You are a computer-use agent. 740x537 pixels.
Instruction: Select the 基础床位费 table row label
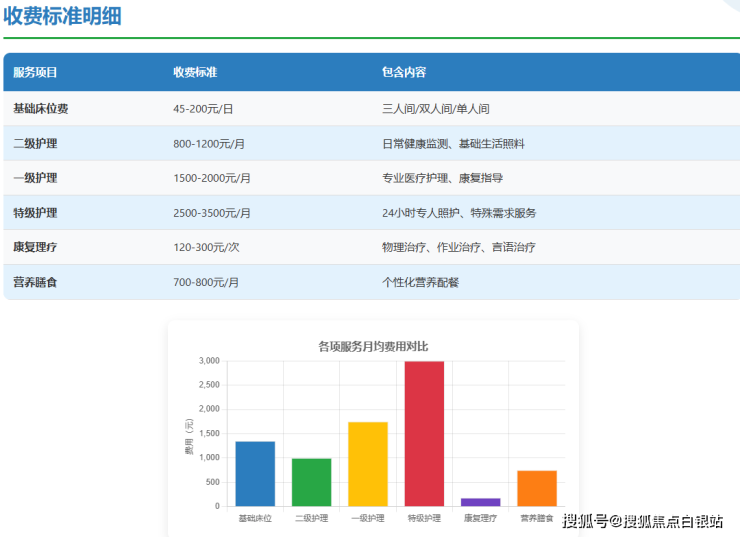tap(41, 108)
